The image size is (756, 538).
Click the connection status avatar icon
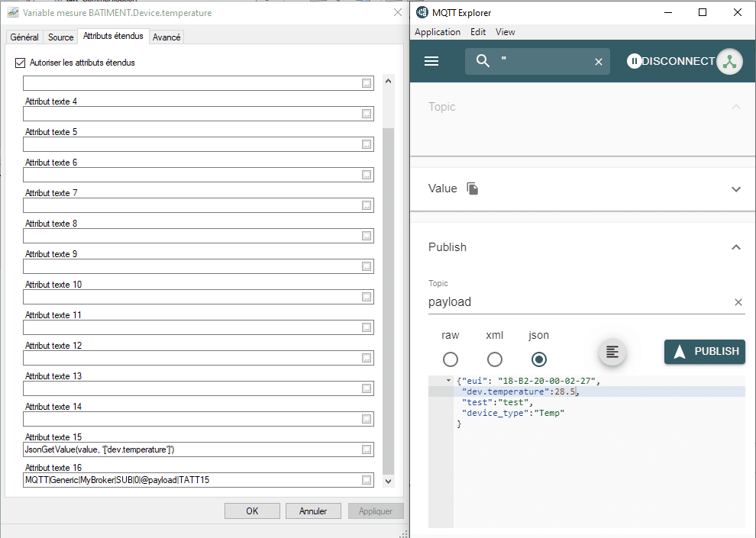[729, 62]
